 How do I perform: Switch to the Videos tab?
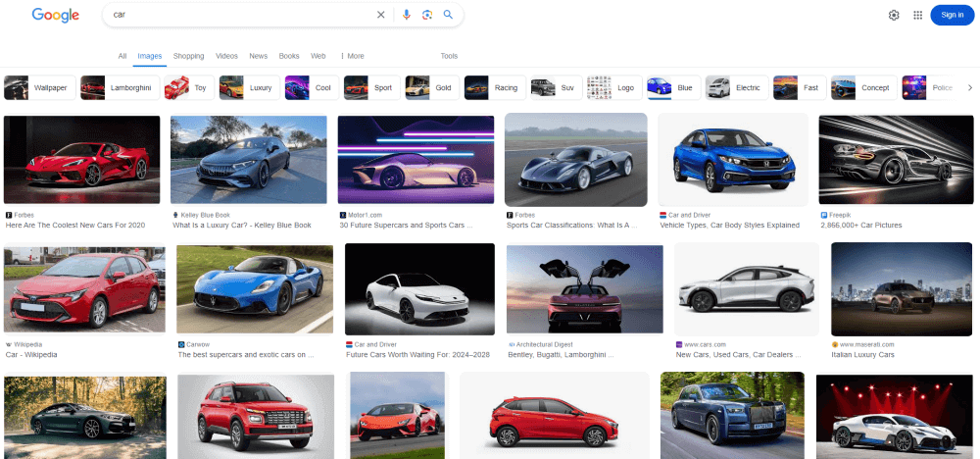(226, 56)
